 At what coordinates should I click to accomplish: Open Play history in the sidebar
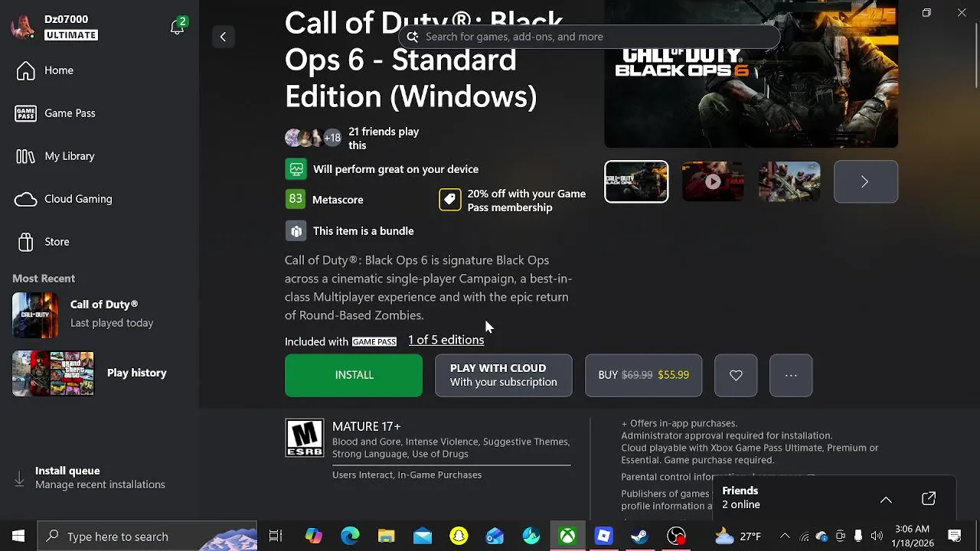click(100, 373)
